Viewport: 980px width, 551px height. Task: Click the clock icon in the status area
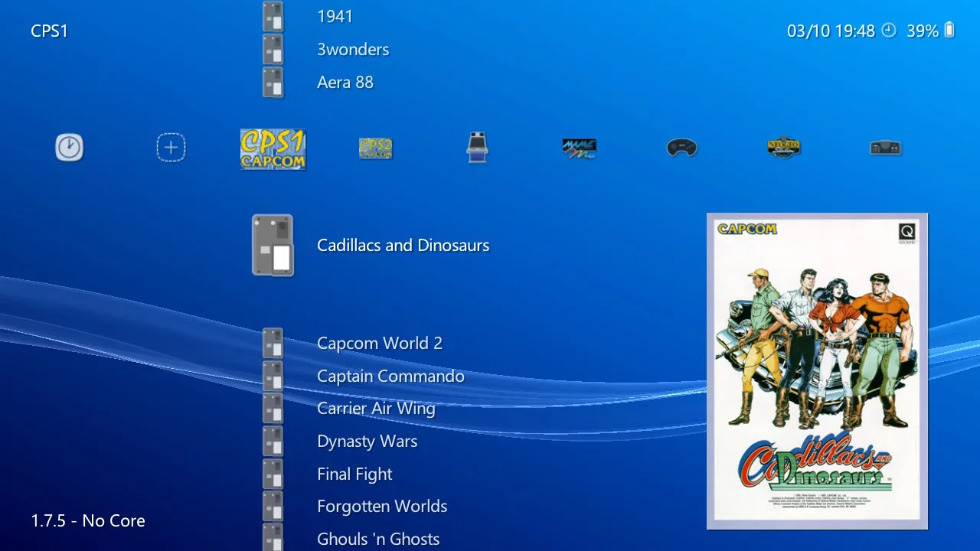[x=889, y=31]
